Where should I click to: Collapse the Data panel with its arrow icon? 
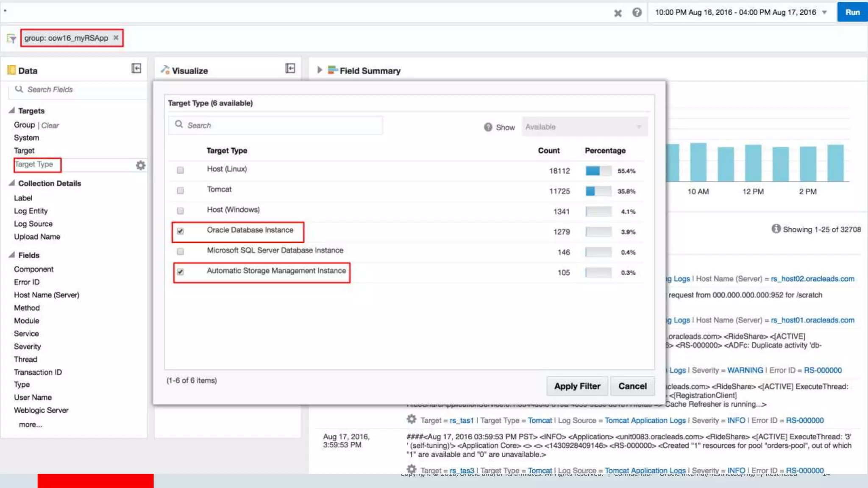click(x=136, y=69)
